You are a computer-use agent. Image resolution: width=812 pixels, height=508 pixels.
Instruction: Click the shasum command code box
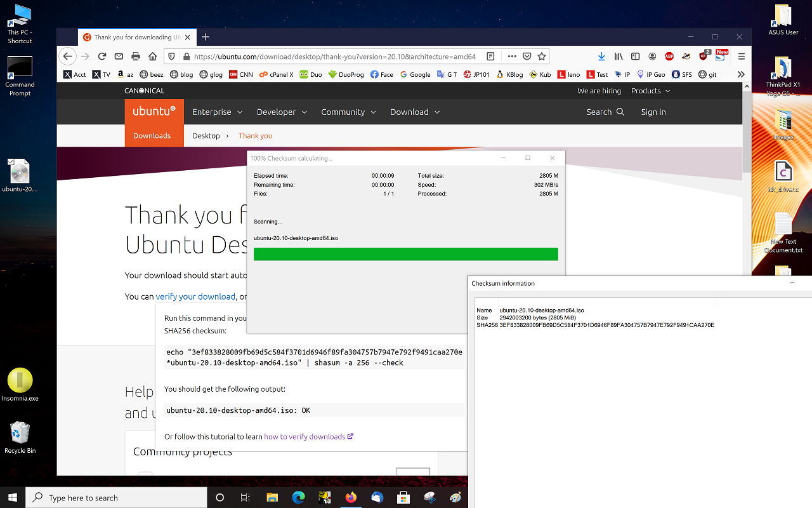tap(314, 357)
